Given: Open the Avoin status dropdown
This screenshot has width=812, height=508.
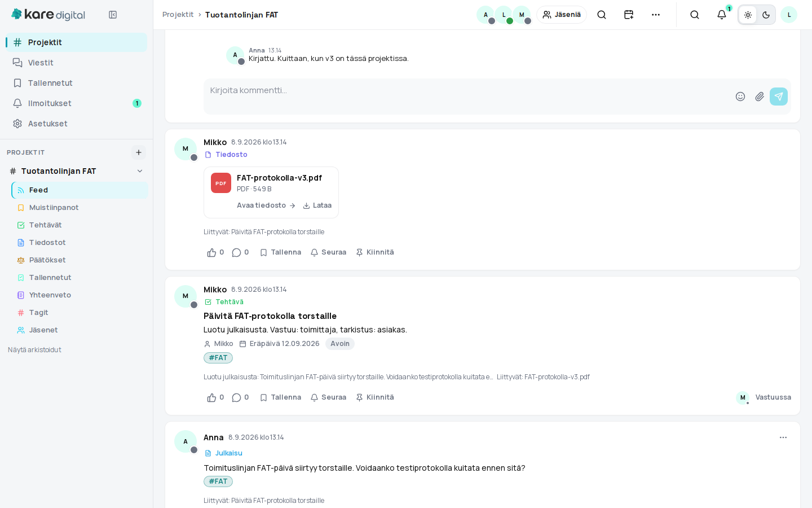Looking at the screenshot, I should click(x=340, y=344).
